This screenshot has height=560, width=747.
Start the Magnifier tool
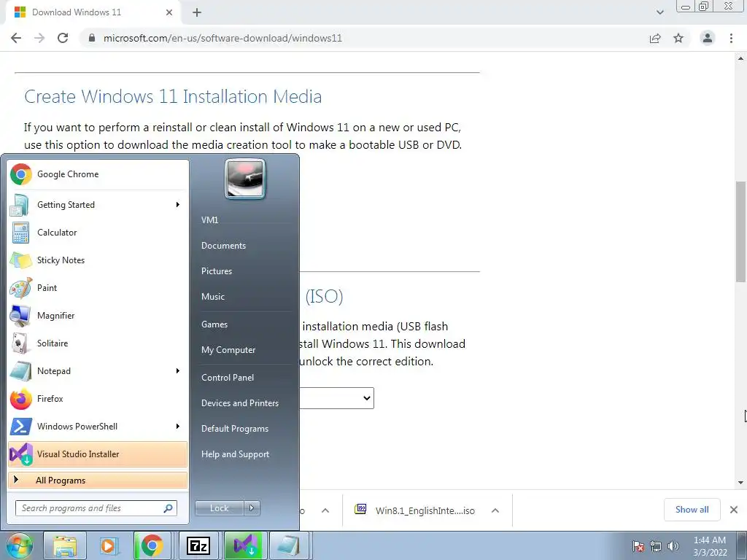click(x=98, y=315)
